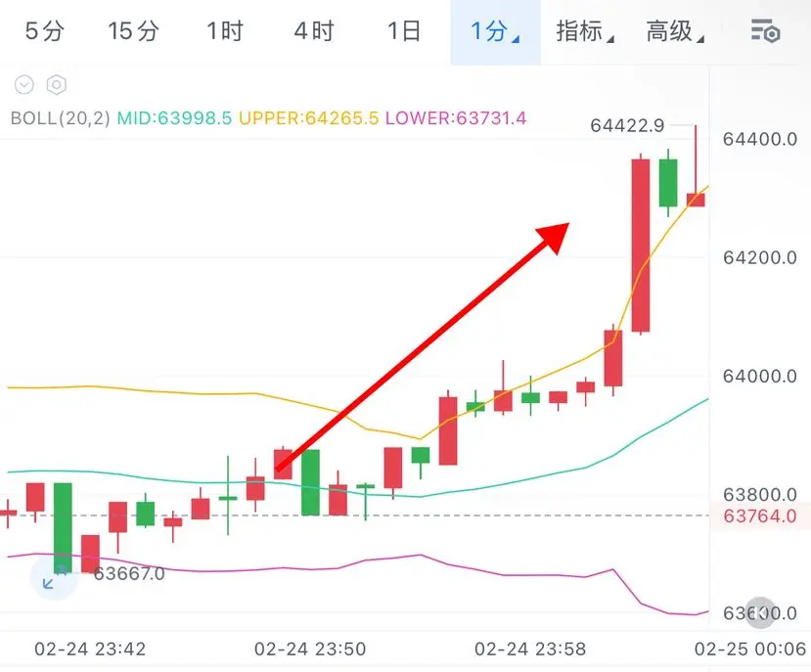Click the 02-24 23:58 time label
The width and height of the screenshot is (811, 672).
530,649
